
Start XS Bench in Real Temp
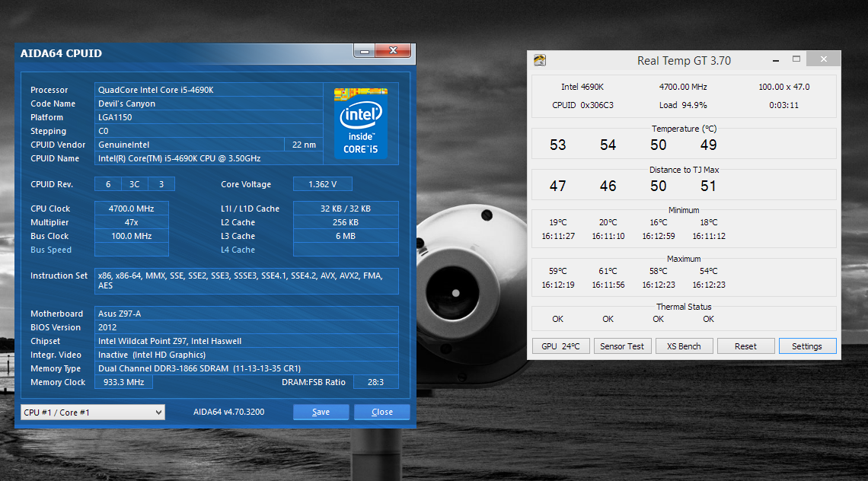pyautogui.click(x=684, y=346)
